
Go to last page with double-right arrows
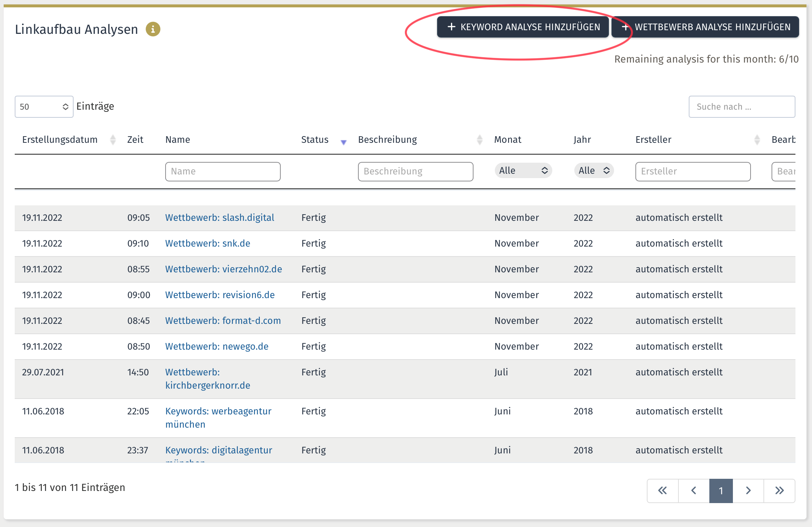pyautogui.click(x=779, y=491)
